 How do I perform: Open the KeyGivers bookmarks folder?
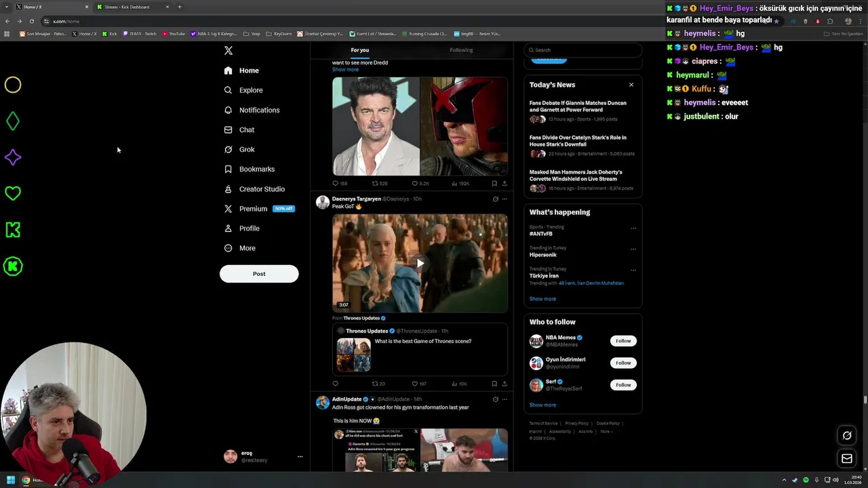tap(279, 33)
